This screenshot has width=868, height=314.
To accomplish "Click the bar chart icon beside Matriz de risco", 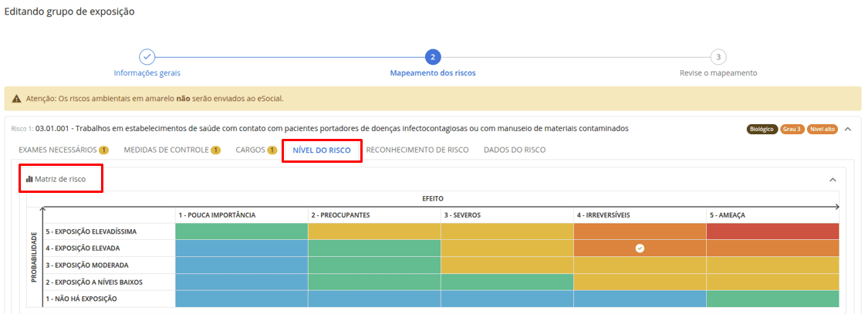I will 29,179.
